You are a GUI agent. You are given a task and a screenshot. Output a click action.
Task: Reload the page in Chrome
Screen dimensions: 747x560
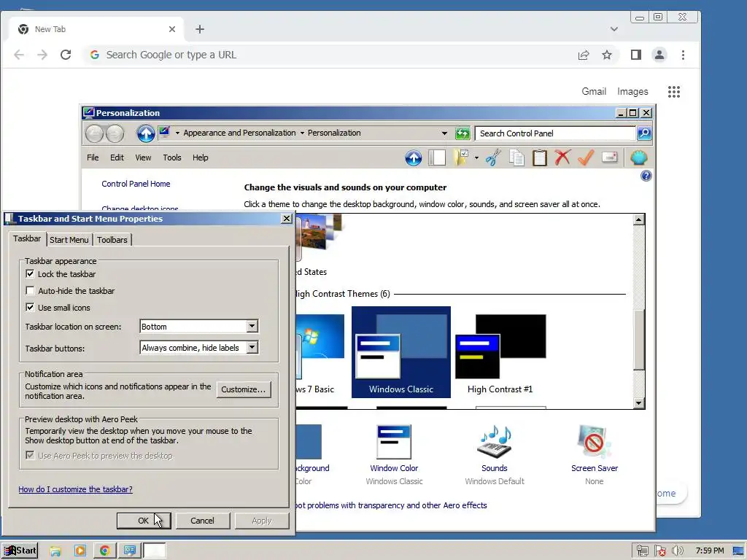(66, 55)
